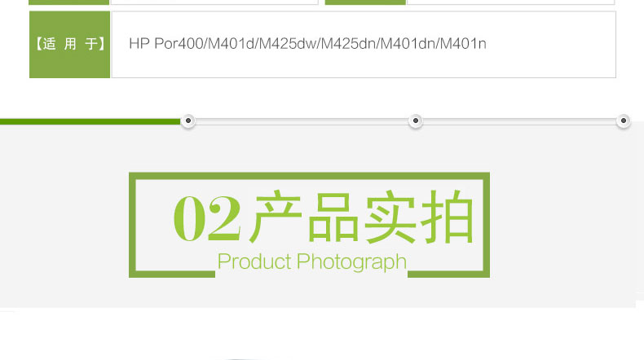Viewport: 644px width, 360px height.
Task: Click the 拍 character in the heading
Action: [x=447, y=217]
